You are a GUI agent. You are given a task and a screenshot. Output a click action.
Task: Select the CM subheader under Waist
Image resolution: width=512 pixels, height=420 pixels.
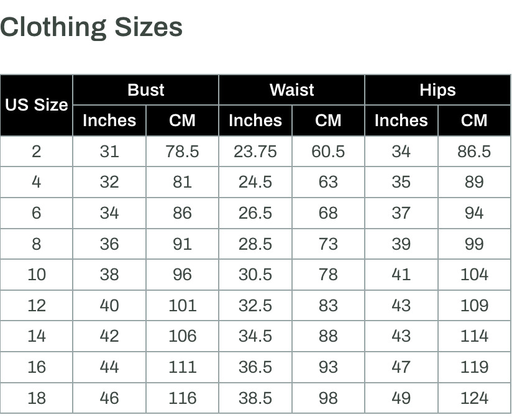(x=328, y=120)
